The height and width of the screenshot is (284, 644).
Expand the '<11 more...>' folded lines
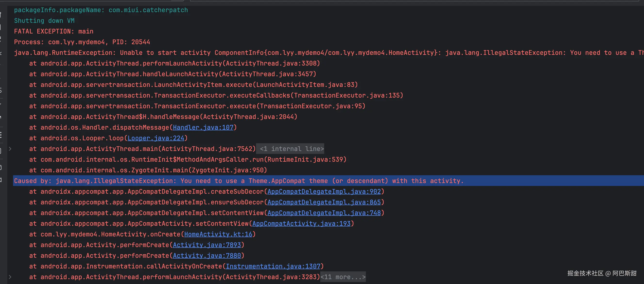pos(343,277)
